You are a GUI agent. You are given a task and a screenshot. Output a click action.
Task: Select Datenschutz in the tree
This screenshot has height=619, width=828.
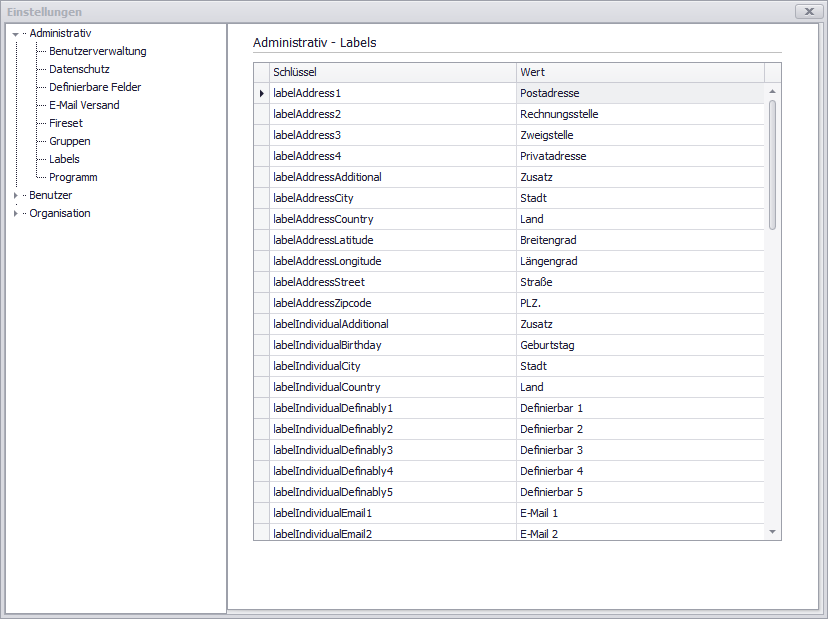[x=79, y=69]
